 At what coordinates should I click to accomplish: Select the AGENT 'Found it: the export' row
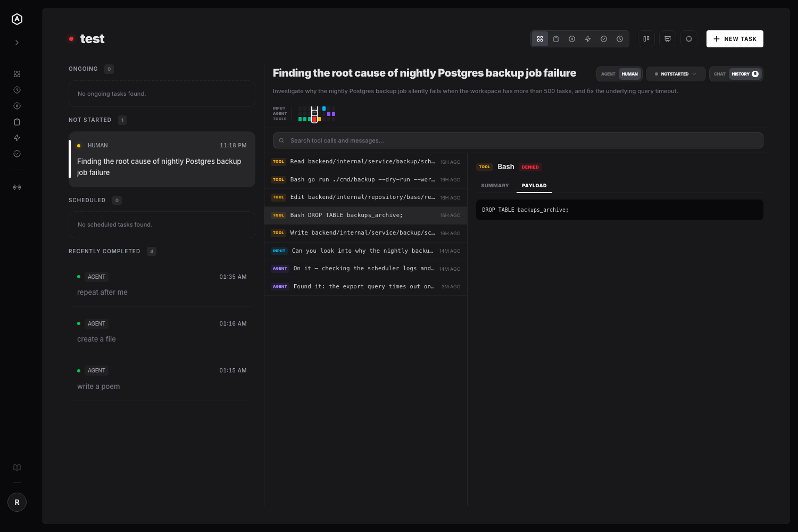(366, 287)
